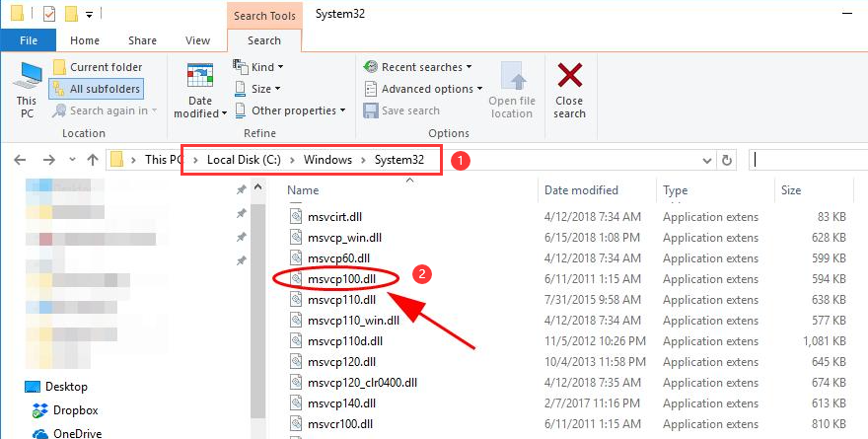Click into the search box field

pyautogui.click(x=808, y=161)
